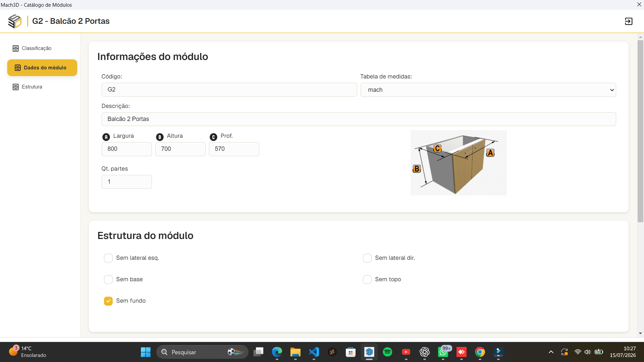Launch Microsoft Edge from taskbar

tap(277, 352)
